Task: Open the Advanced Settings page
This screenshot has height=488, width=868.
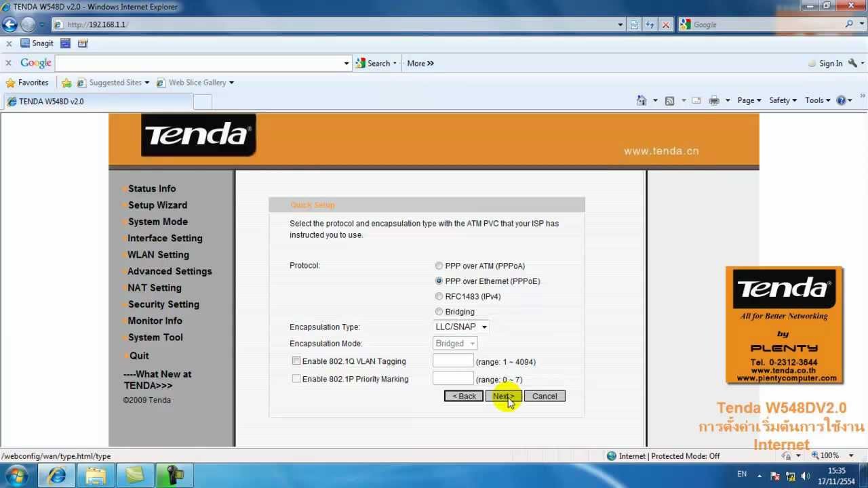Action: coord(170,271)
